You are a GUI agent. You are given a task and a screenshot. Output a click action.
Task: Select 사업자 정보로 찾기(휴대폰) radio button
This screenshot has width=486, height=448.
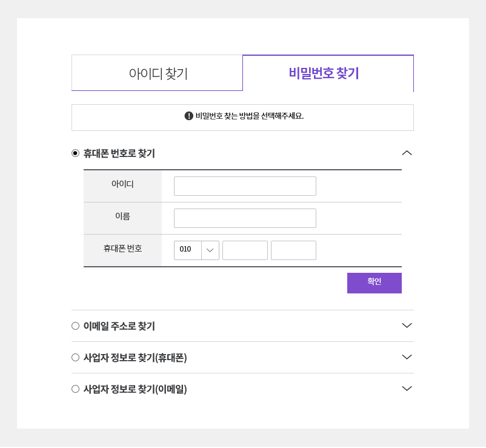point(75,358)
